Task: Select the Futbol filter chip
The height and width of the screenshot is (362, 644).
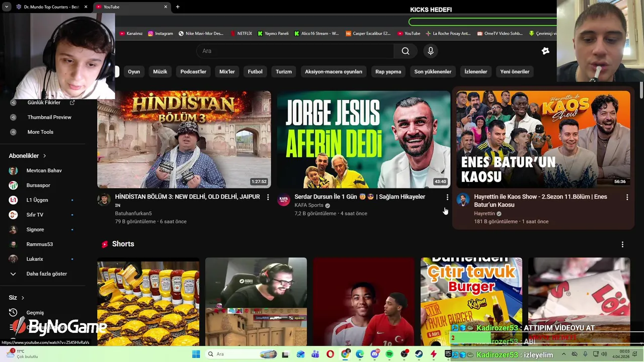Action: (x=255, y=72)
